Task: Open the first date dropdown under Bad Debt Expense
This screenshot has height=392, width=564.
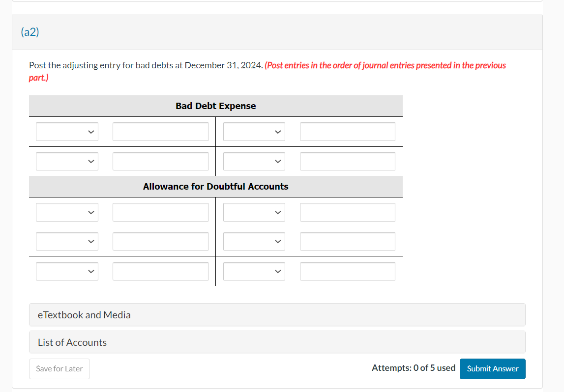Action: click(67, 131)
